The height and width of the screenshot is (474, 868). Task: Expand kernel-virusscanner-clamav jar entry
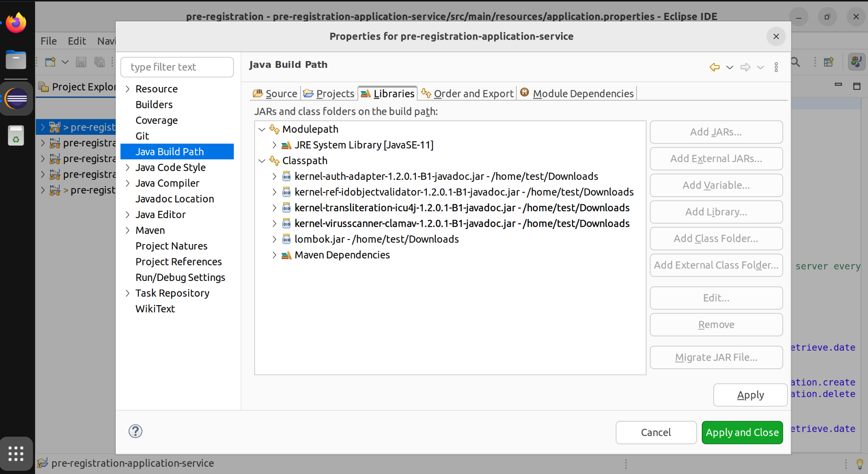coord(274,224)
